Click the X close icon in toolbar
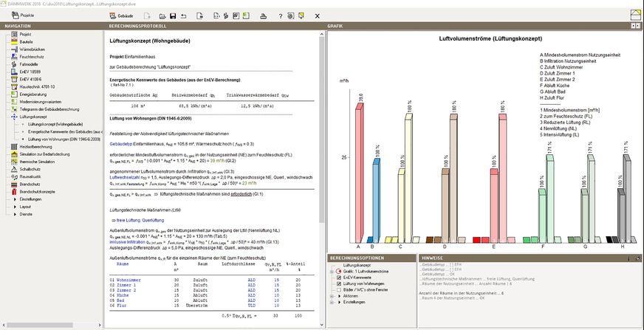Viewport: 644px width, 330px height. pos(317,16)
